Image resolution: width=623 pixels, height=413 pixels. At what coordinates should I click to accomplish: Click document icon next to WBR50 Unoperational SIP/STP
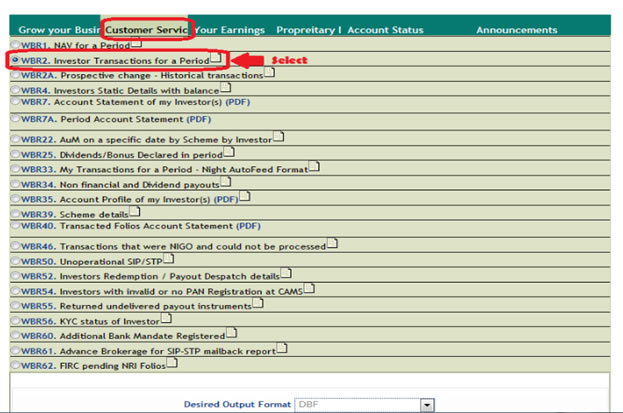pos(168,258)
